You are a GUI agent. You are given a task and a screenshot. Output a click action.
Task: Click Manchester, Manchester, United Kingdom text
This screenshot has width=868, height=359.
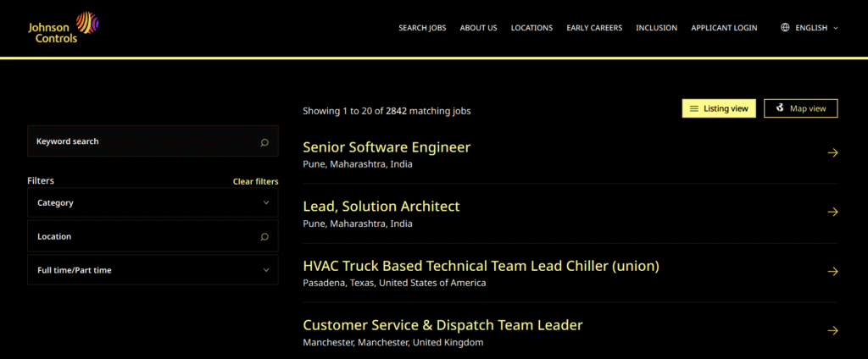393,342
